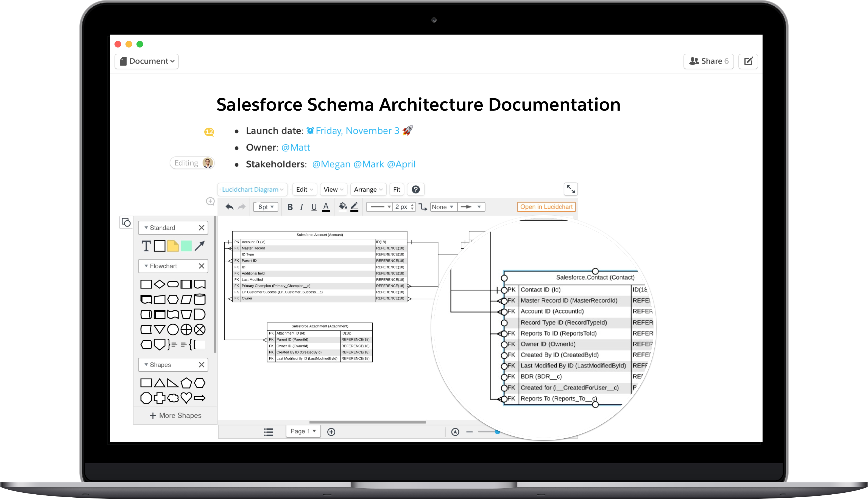868x499 pixels.
Task: Select the flowchart hexagon preparation shape
Action: 173,299
